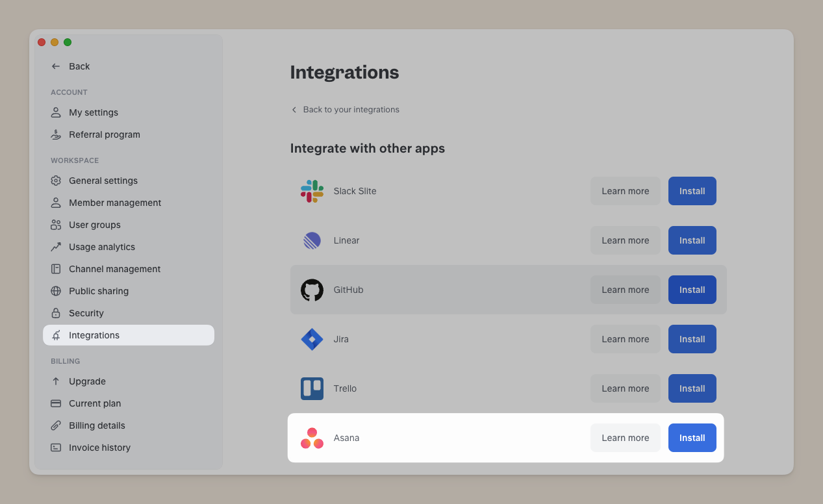The width and height of the screenshot is (823, 504).
Task: View Current plan
Action: point(129,403)
